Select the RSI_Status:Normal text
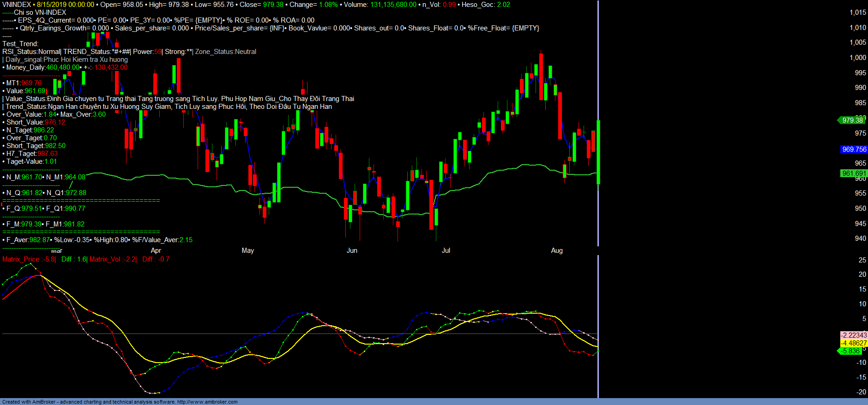 coord(31,52)
